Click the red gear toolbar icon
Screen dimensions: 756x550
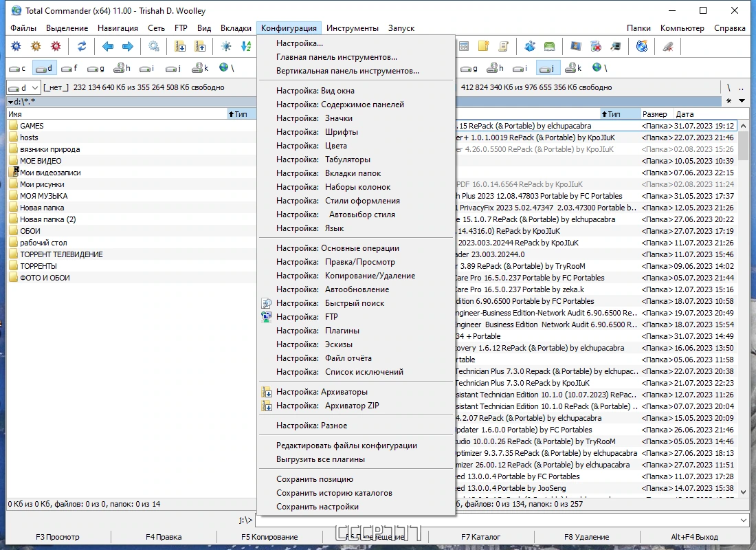(x=56, y=46)
